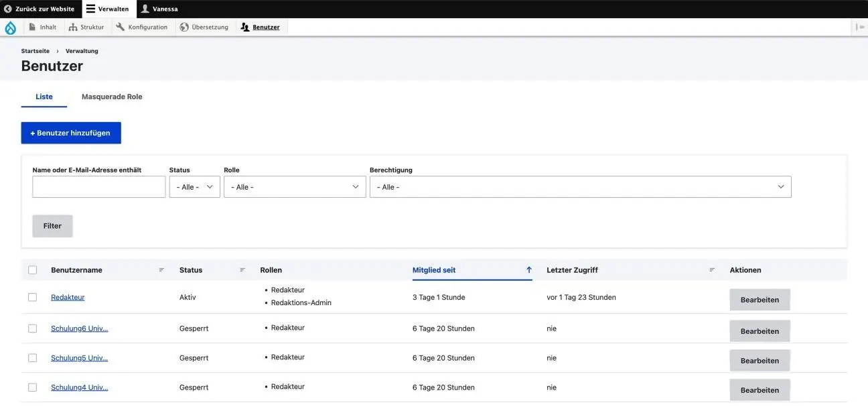The width and height of the screenshot is (868, 407).
Task: Click the Benutzer hinzufügen button
Action: [71, 133]
